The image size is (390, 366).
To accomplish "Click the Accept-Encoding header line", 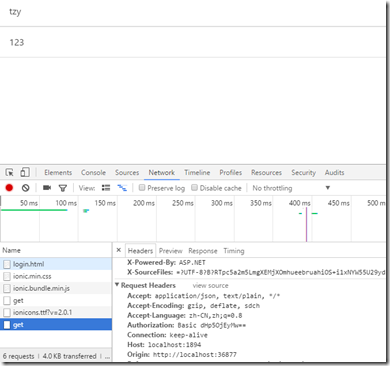I will (x=193, y=306).
